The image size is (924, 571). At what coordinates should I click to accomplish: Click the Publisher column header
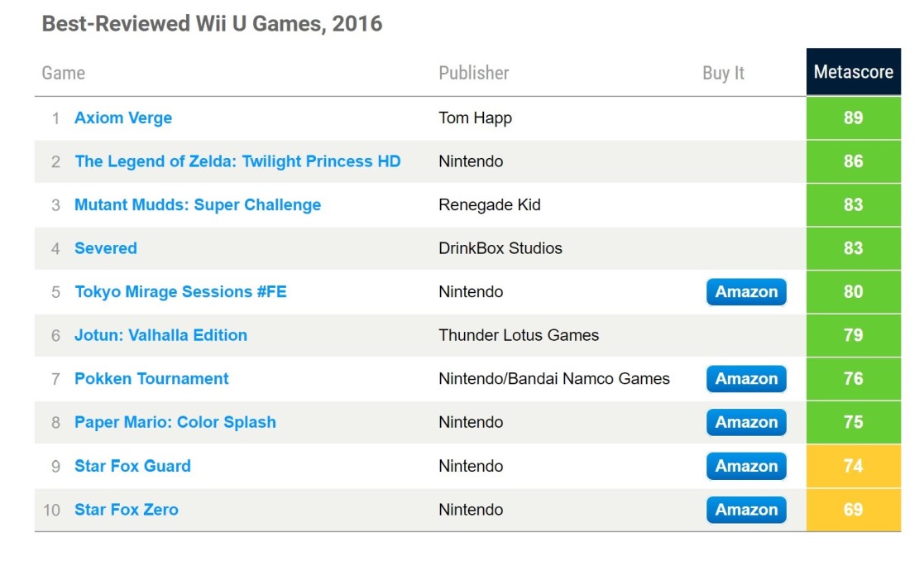pyautogui.click(x=473, y=73)
